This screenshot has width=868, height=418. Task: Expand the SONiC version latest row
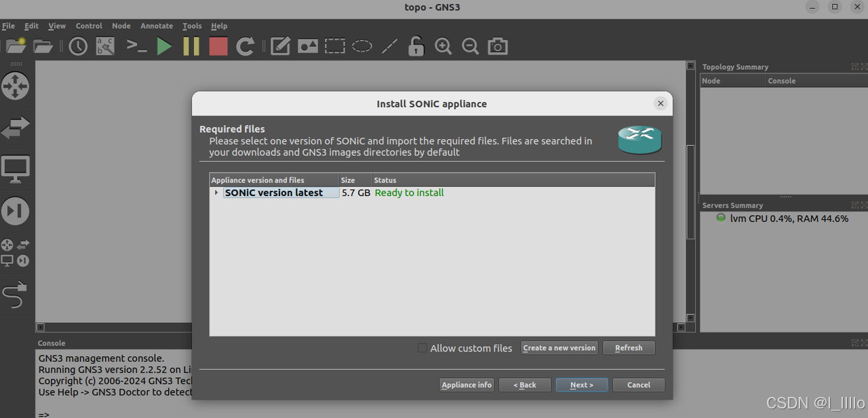[x=216, y=193]
